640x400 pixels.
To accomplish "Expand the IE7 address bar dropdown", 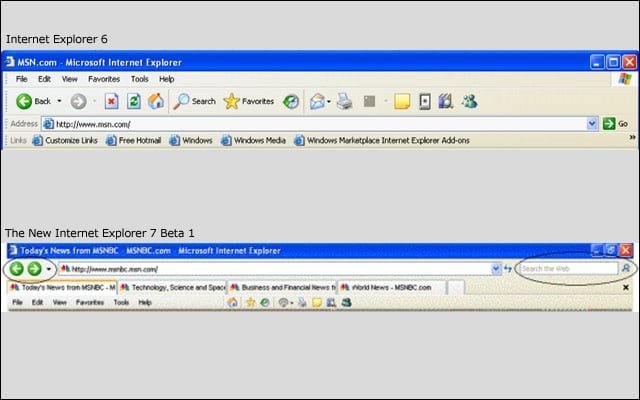I will (x=496, y=269).
